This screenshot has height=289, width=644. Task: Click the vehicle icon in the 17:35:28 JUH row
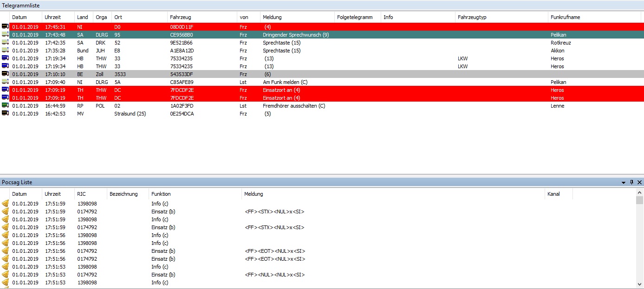[x=5, y=51]
